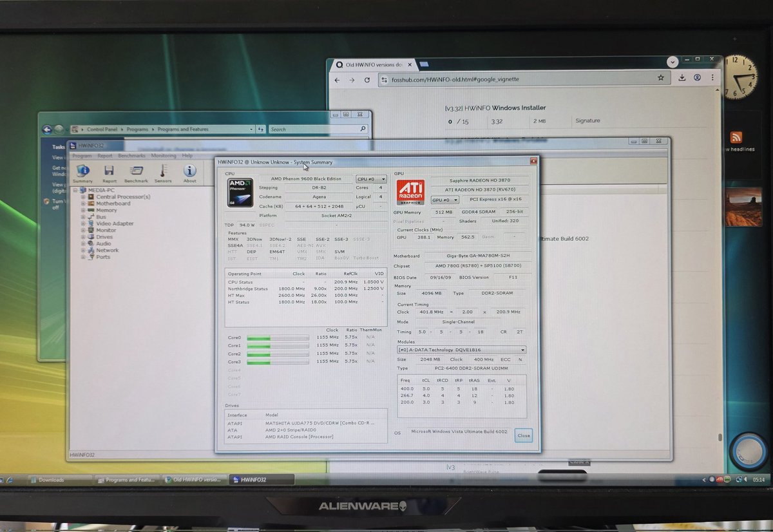Select the Audio item in hardware tree
773x532 pixels.
pos(104,243)
